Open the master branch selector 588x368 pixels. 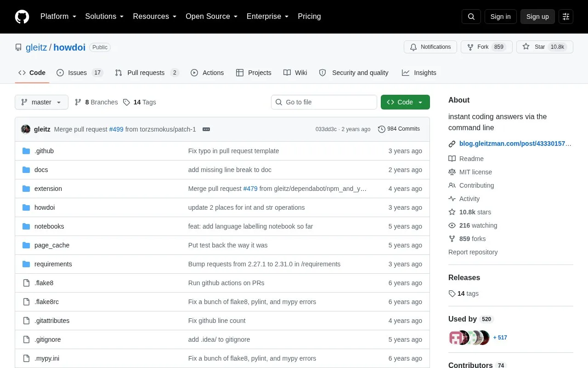pos(41,102)
